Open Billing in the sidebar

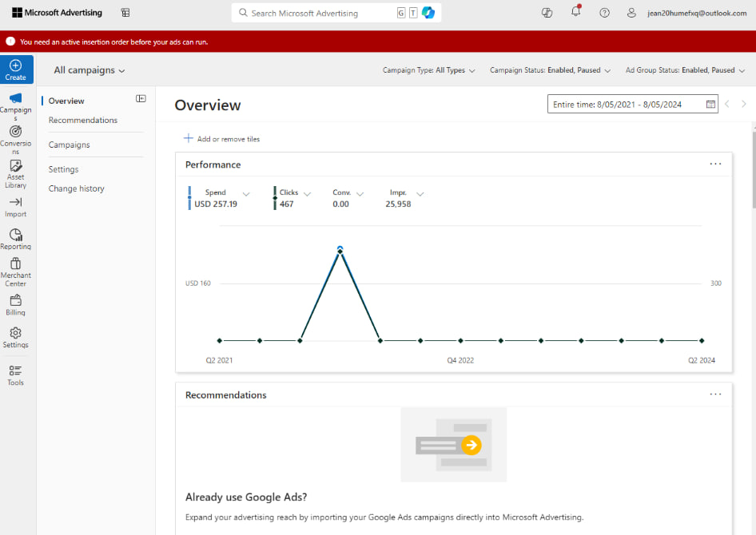pyautogui.click(x=15, y=305)
